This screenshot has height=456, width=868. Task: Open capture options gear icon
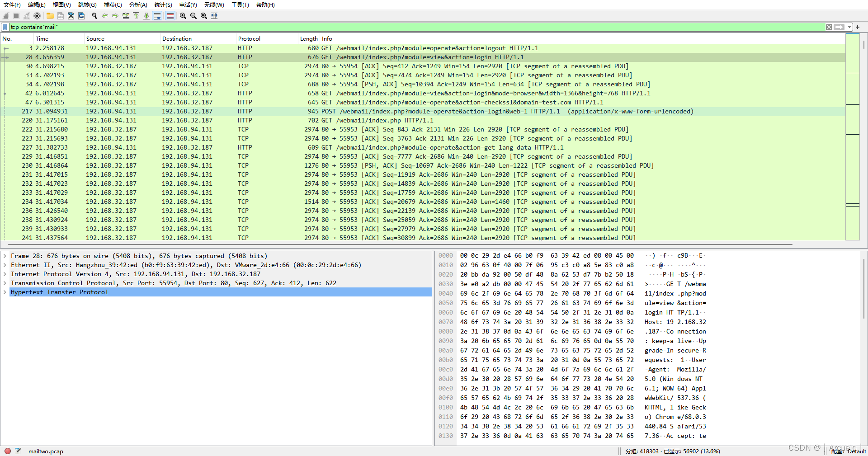click(37, 16)
